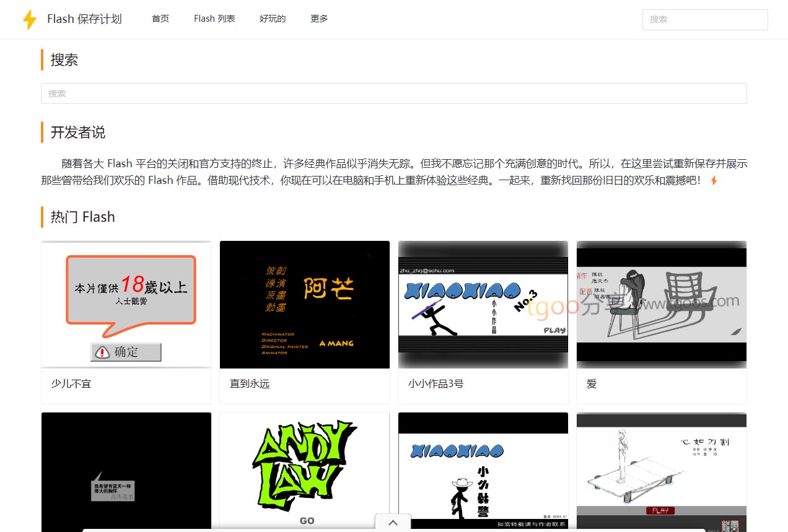Open the 小小特警 stickman with hat thumbnail
This screenshot has width=788, height=532.
[483, 469]
